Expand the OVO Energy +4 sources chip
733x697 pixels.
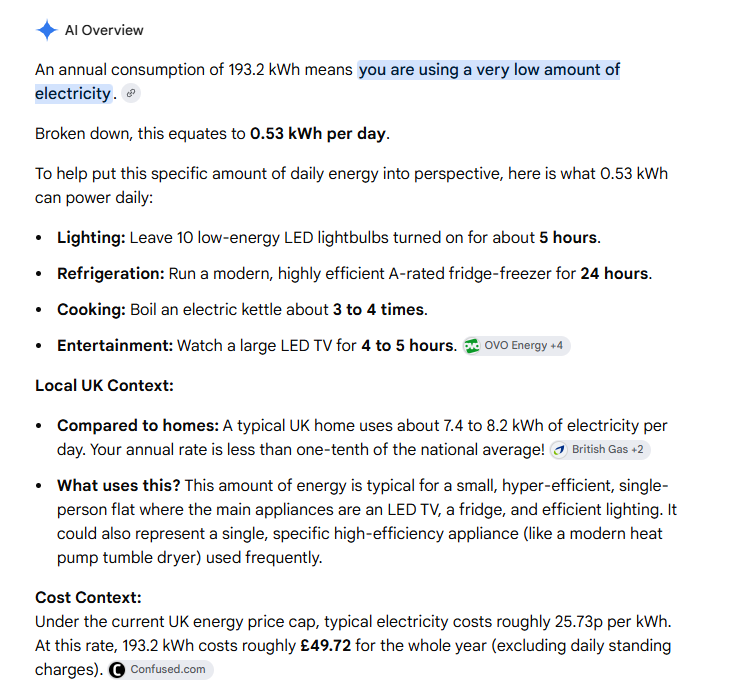coord(517,346)
